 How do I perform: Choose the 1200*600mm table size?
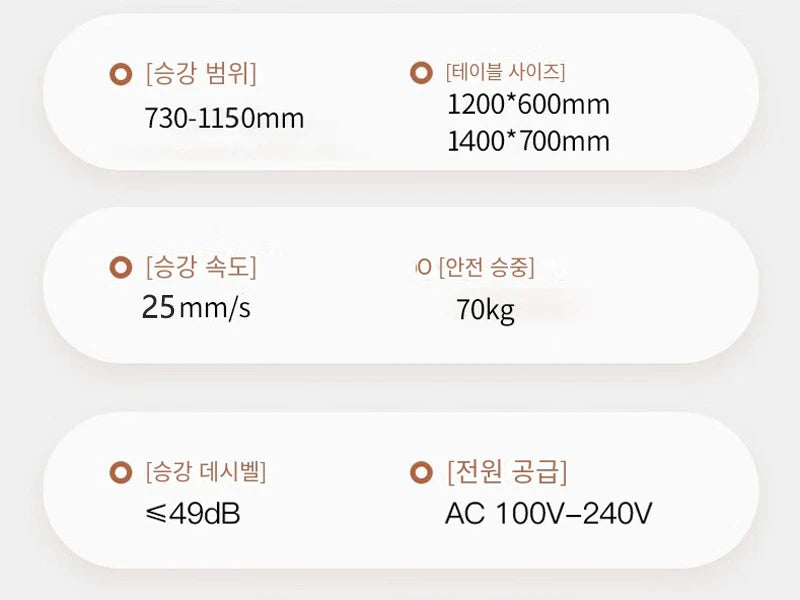[528, 105]
